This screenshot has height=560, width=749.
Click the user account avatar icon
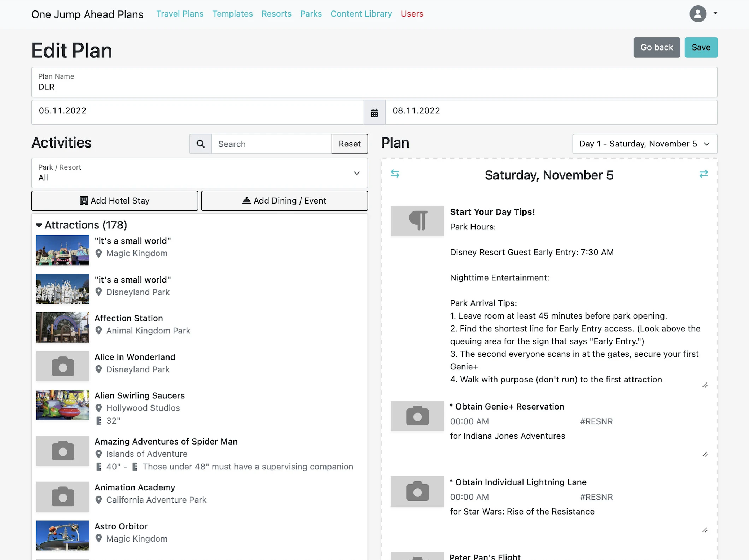tap(698, 14)
